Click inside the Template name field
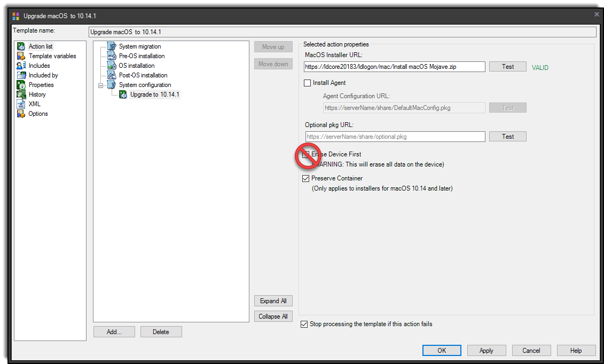 [x=342, y=31]
